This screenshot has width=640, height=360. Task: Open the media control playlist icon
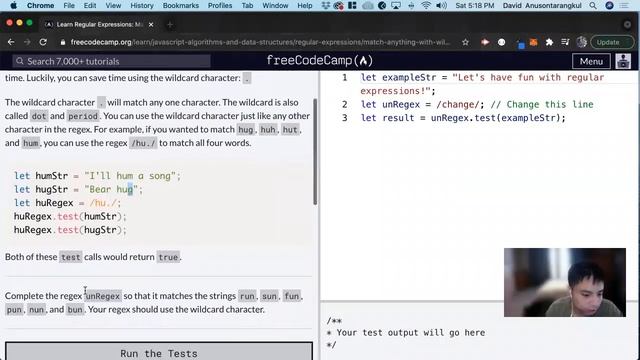click(x=565, y=42)
